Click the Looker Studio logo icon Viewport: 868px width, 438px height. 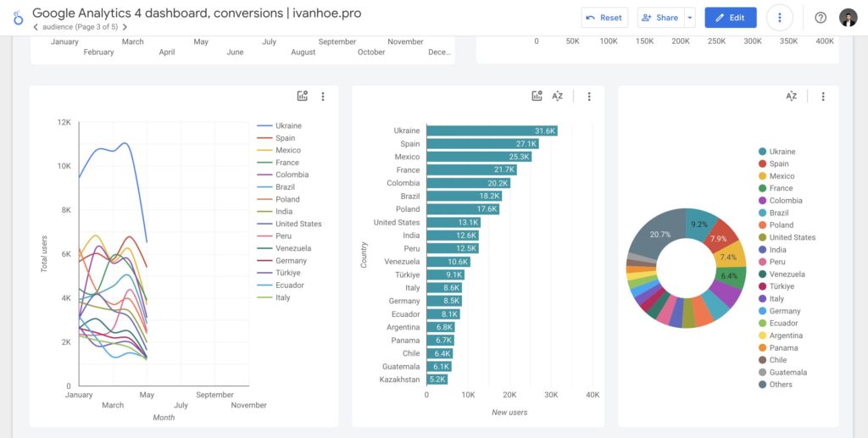18,18
